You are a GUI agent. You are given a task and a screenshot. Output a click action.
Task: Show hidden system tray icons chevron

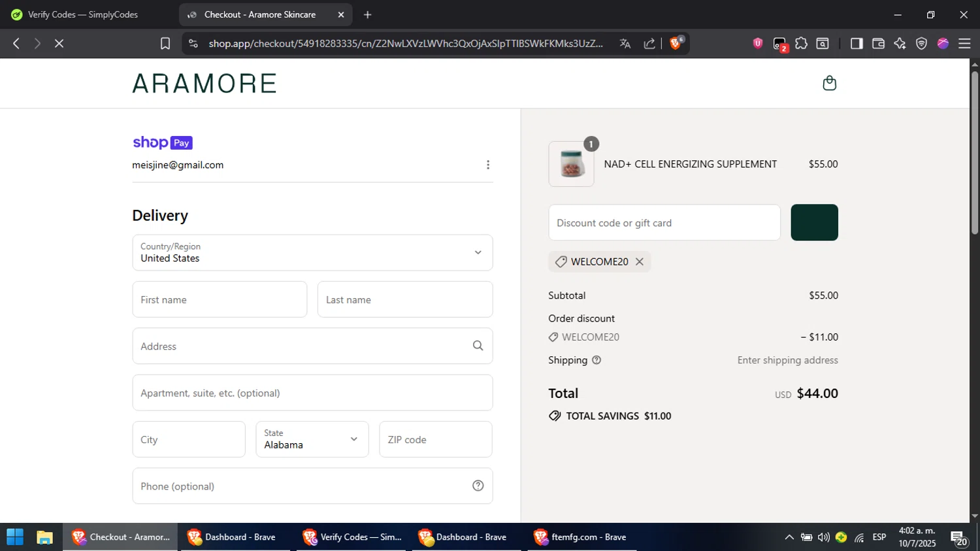(789, 537)
